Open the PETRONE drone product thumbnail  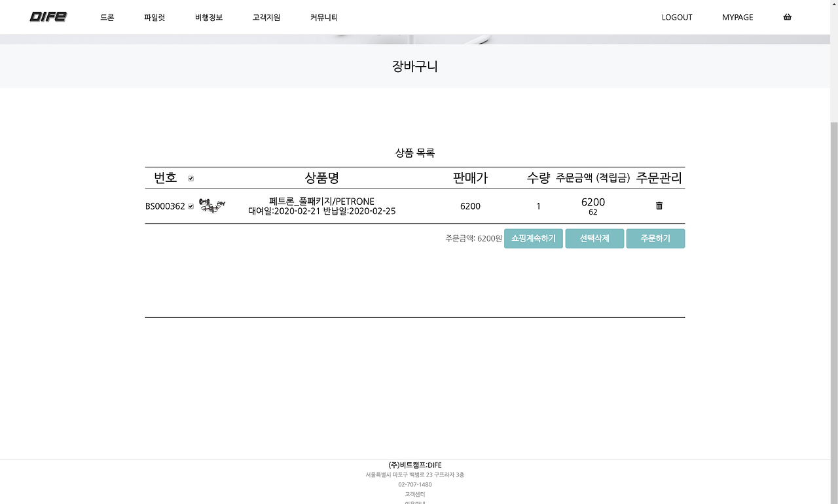212,206
